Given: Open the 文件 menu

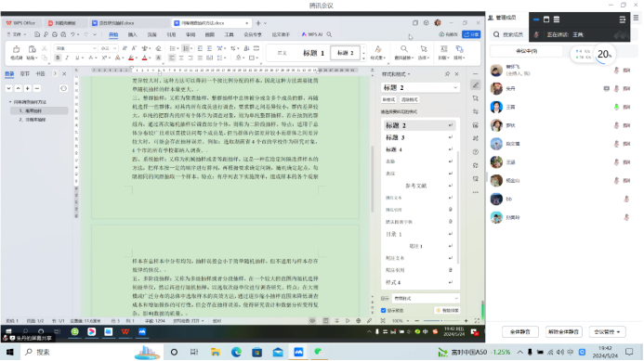Looking at the screenshot, I should click(x=17, y=35).
